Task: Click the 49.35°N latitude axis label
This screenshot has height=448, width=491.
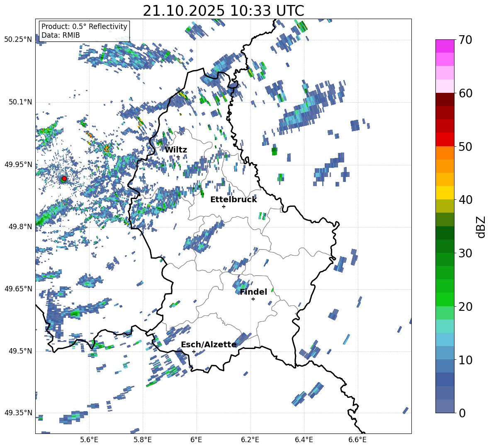Action: point(18,413)
